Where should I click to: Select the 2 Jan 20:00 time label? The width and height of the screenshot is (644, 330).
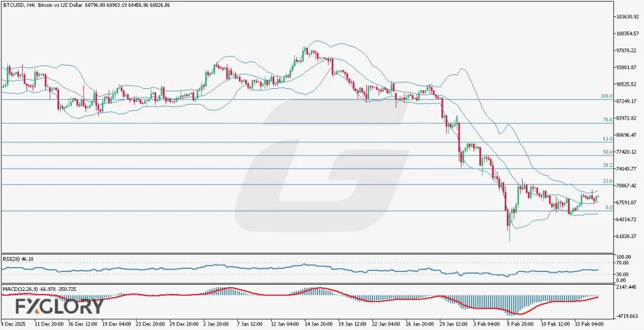point(217,324)
